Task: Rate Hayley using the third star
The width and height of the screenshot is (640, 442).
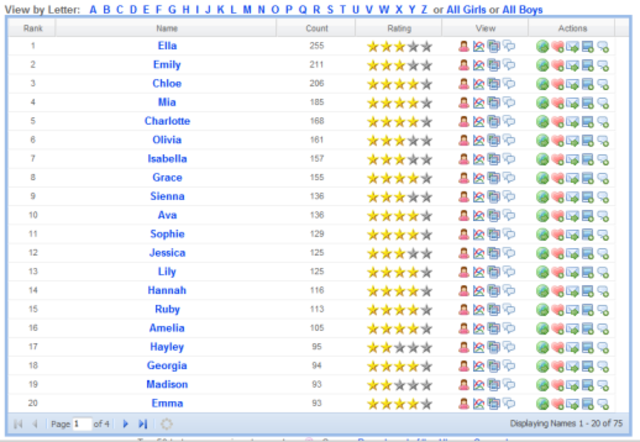Action: tap(400, 348)
